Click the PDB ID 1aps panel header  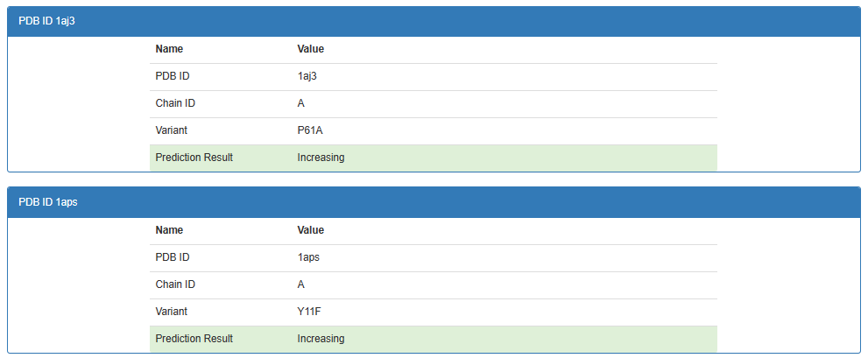coord(434,202)
